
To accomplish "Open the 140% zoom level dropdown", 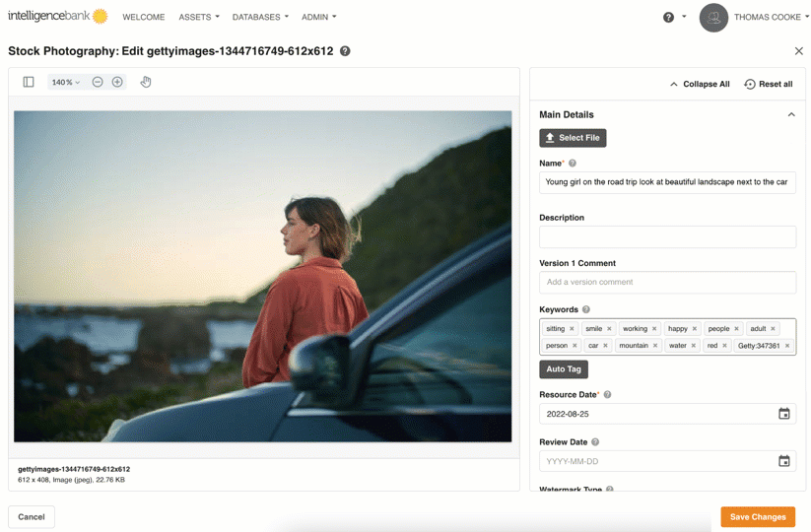I will click(66, 82).
